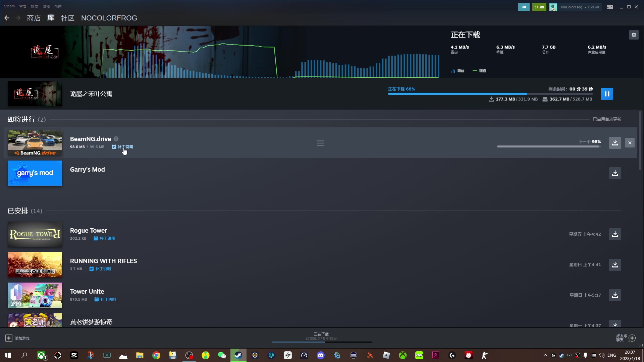Grab BeamNG.drive reorder handle
644x362 pixels.
[x=321, y=143]
